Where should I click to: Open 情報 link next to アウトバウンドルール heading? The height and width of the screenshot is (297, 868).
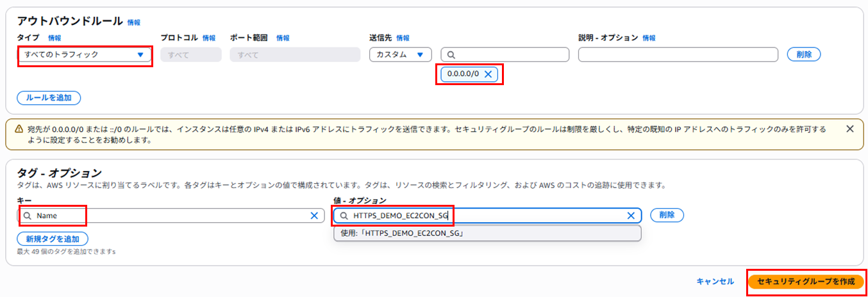pos(134,22)
